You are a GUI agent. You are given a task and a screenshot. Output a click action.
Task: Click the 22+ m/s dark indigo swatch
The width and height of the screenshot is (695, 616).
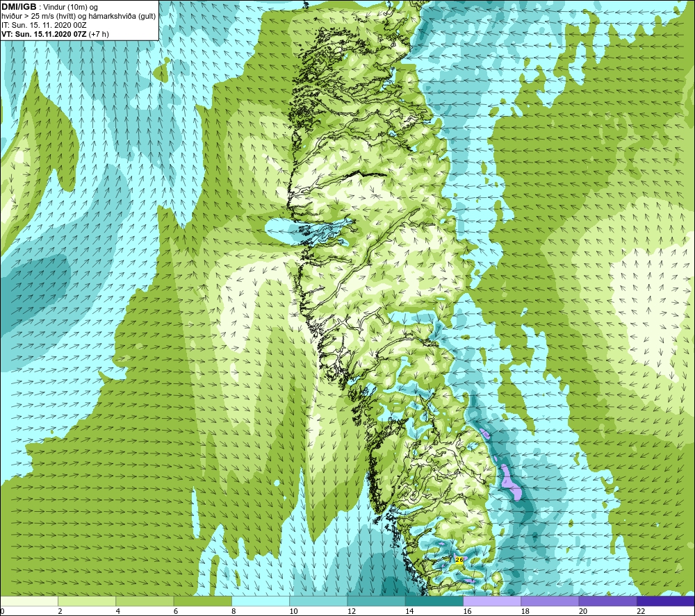(666, 601)
